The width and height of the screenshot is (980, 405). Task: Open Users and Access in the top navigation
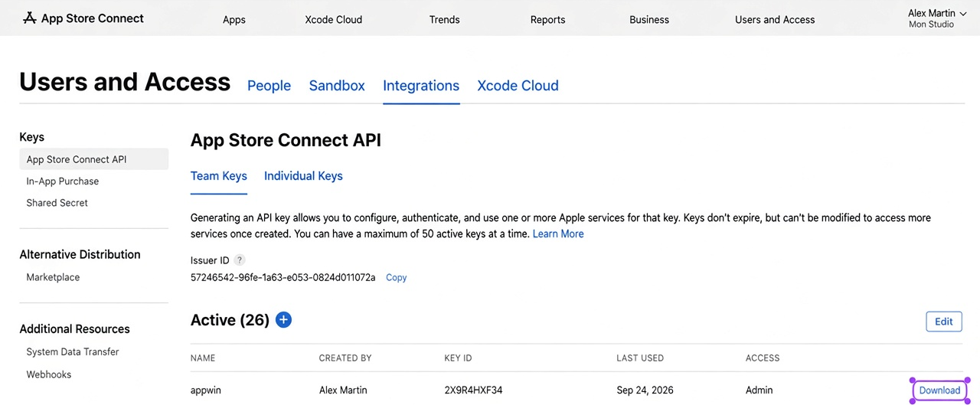coord(775,20)
